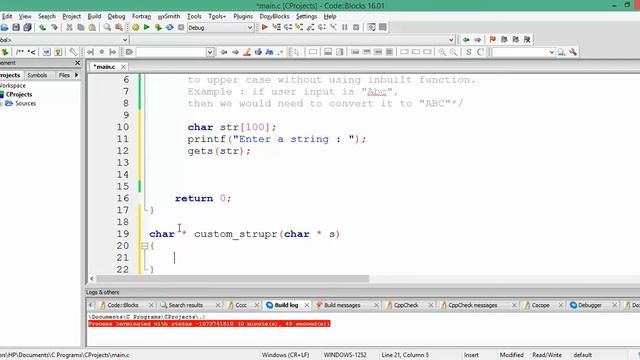Open the Build menu
Image resolution: width=640 pixels, height=360 pixels.
[x=94, y=16]
